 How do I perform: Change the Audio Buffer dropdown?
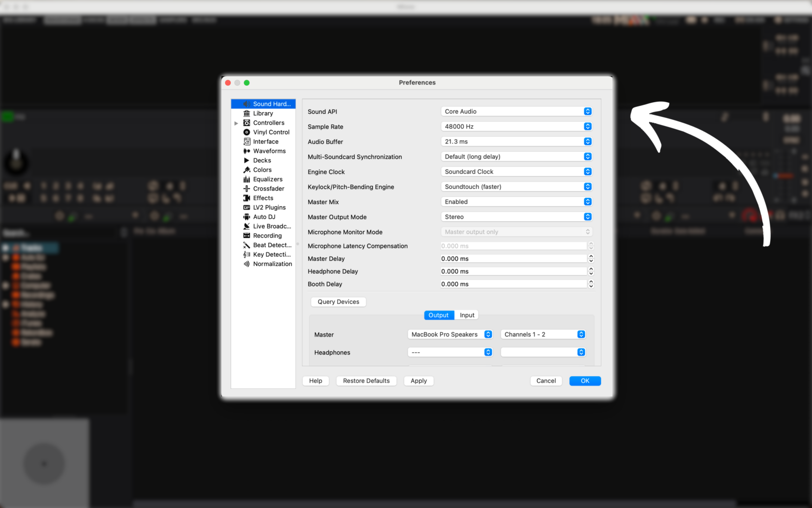click(x=516, y=142)
